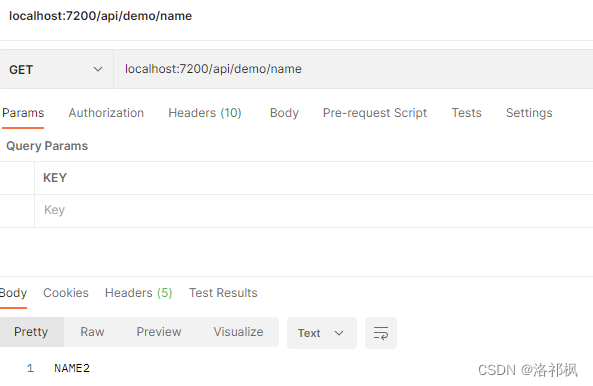Screen dimensions: 593x386
Task: Open the Pre-request Script tab
Action: [375, 113]
